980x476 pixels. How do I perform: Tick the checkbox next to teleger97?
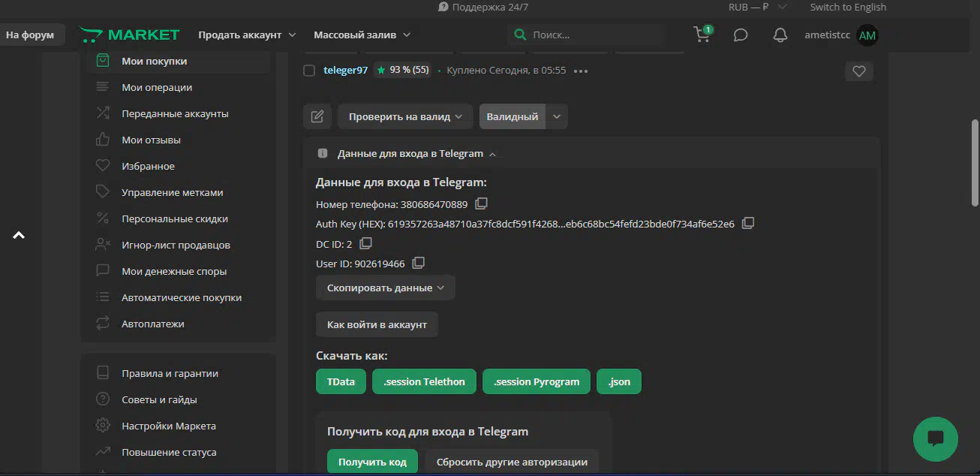[309, 71]
